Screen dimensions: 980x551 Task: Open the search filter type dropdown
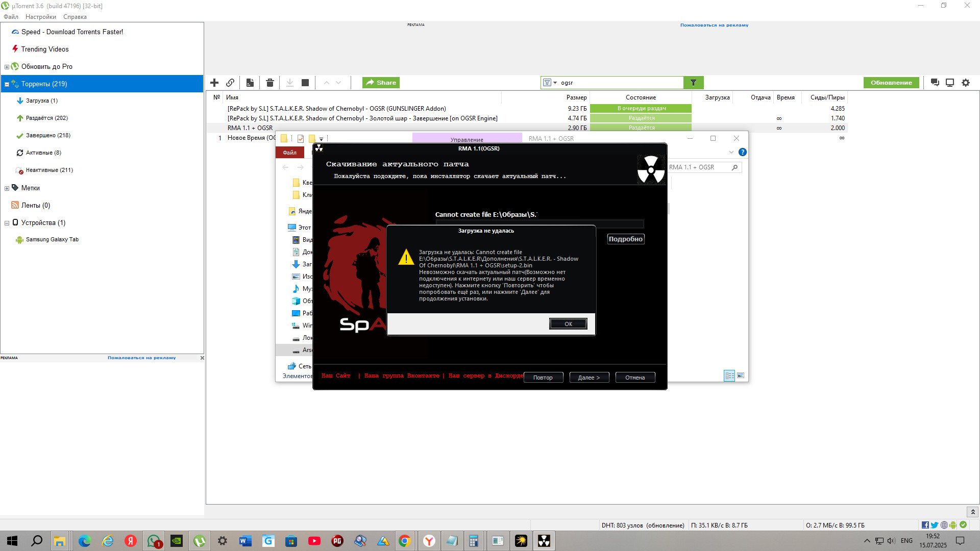[x=550, y=83]
